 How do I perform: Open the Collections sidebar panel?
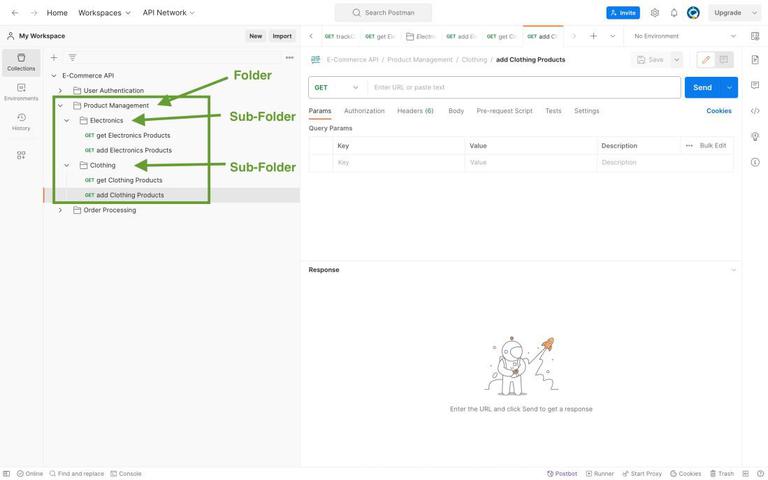21,62
